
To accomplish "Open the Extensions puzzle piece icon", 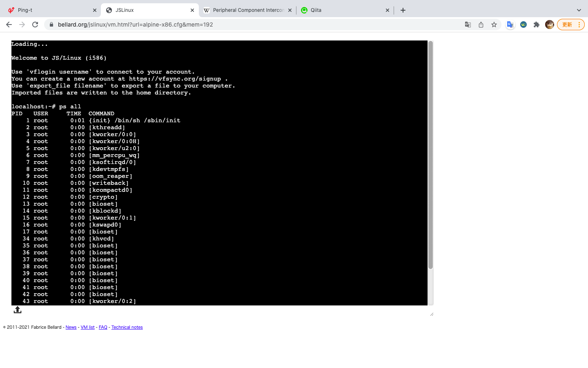I will (x=537, y=25).
